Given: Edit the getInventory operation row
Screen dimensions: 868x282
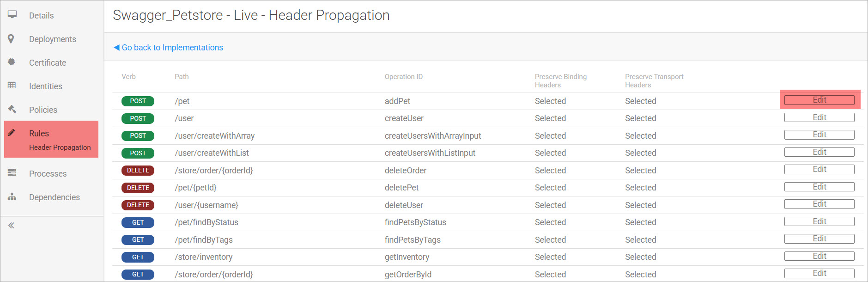Looking at the screenshot, I should [819, 256].
